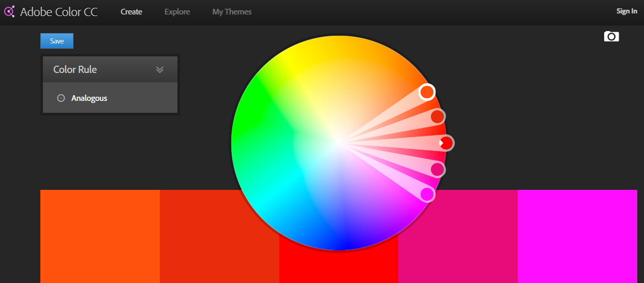Open the Create tab
The height and width of the screenshot is (283, 644).
click(131, 11)
